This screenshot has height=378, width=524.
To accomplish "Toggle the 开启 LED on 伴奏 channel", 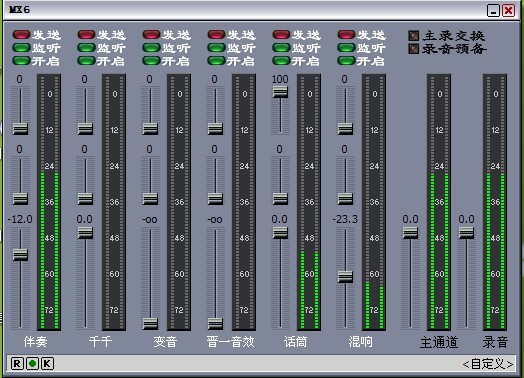I will point(21,61).
